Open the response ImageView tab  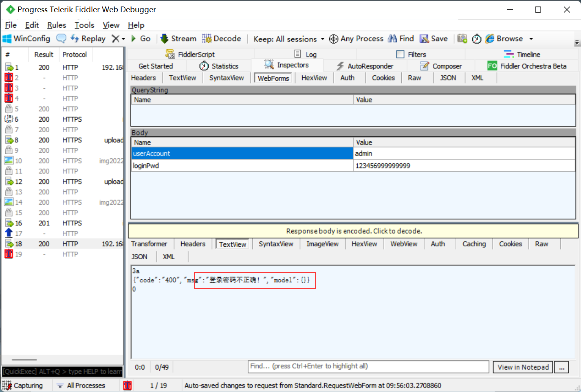(x=322, y=244)
